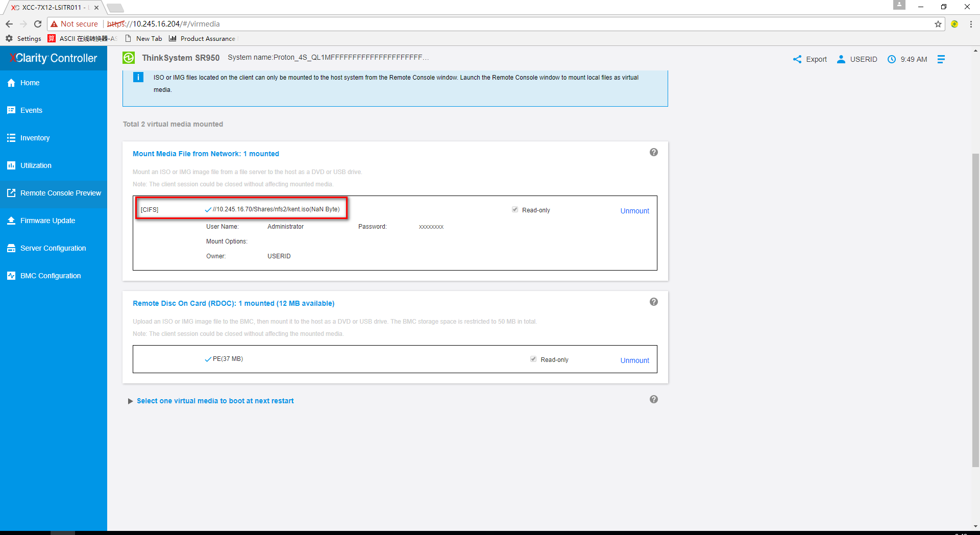Click the page vertical scrollbar

975,306
